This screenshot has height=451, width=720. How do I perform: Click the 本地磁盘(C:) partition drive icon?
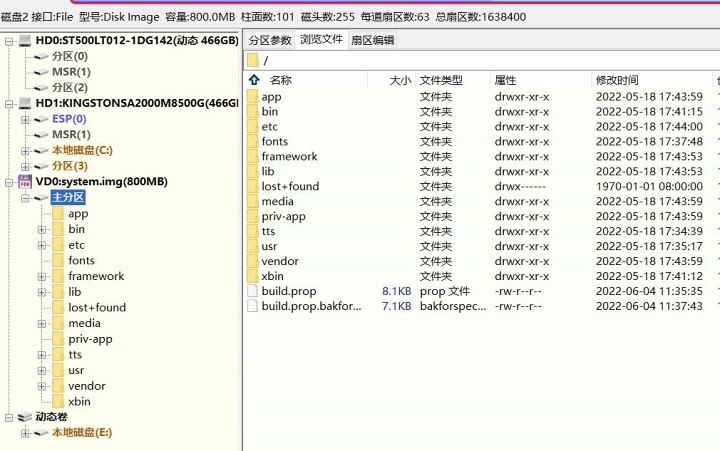click(x=41, y=150)
